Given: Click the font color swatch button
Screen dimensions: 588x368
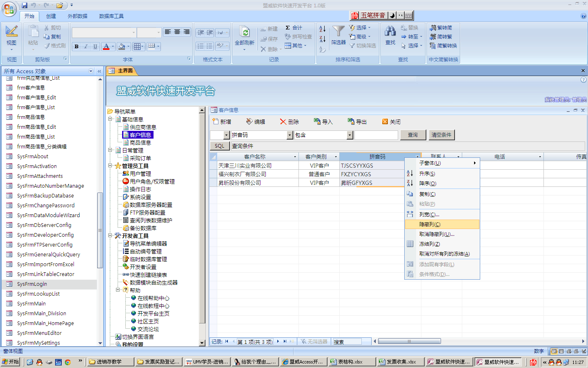Looking at the screenshot, I should coord(106,47).
